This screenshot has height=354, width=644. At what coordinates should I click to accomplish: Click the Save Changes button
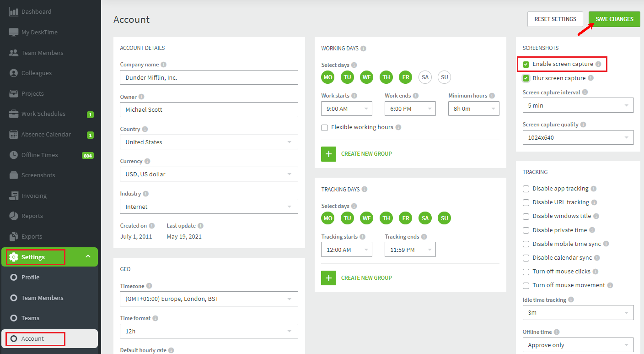pos(614,19)
